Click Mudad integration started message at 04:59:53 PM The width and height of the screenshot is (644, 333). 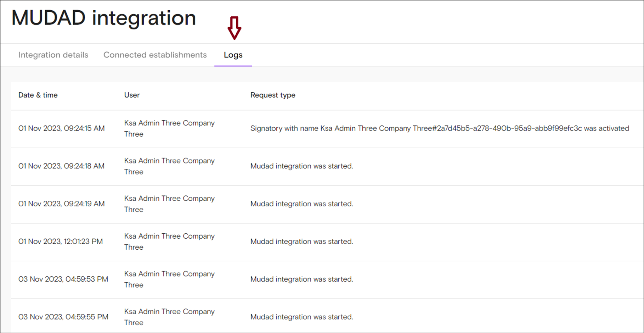click(302, 279)
